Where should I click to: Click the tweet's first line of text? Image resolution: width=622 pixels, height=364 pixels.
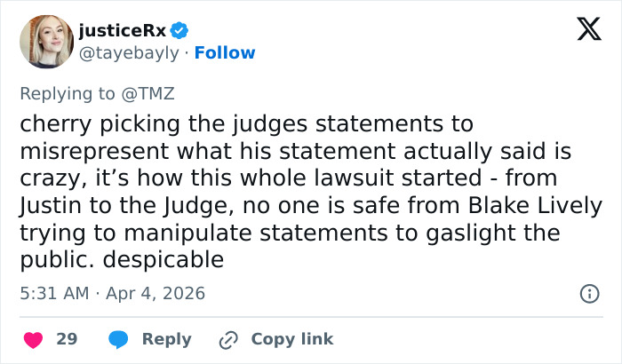[x=246, y=124]
